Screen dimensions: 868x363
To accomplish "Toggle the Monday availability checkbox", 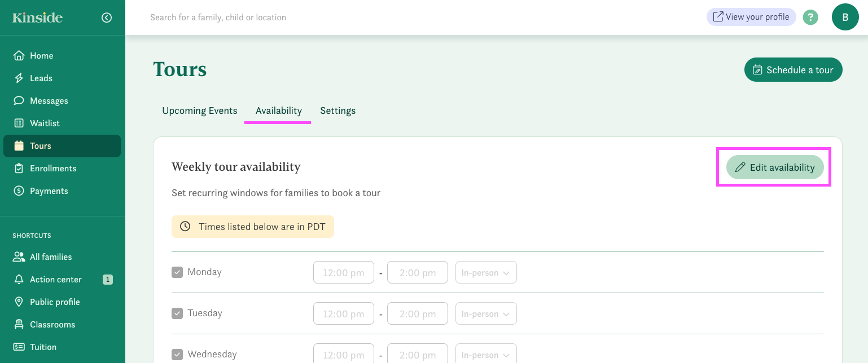I will (x=177, y=272).
